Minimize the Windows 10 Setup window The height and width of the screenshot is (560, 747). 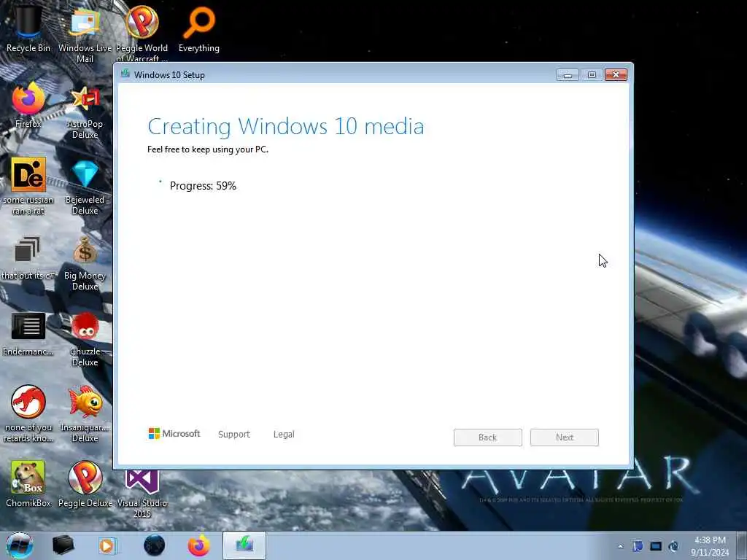click(x=568, y=75)
